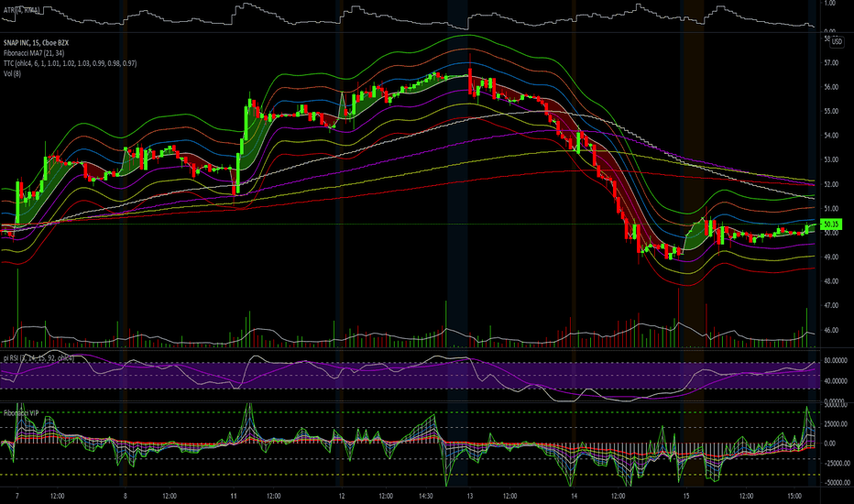Click the 57.00 price axis label

click(x=831, y=62)
